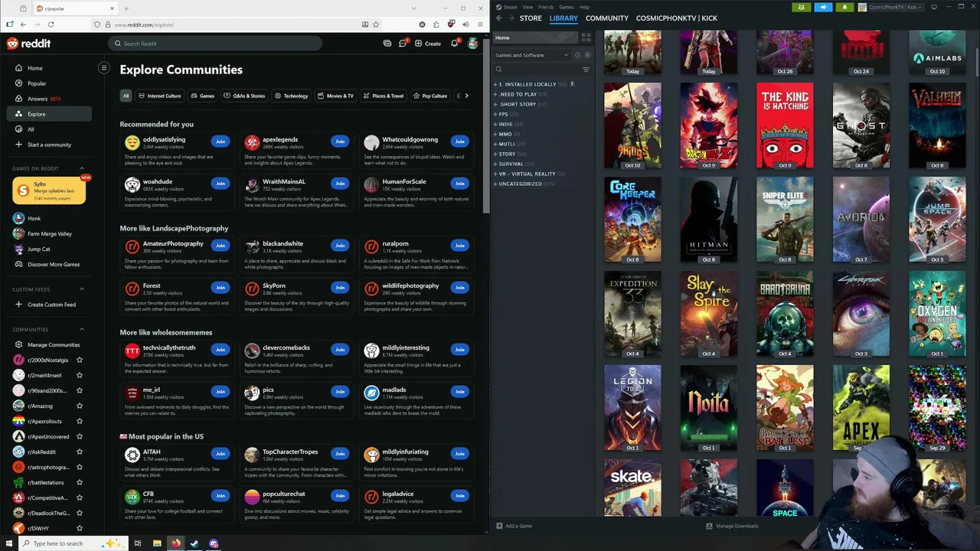This screenshot has height=551, width=980.
Task: Favorite r/battlestations with its star
Action: click(x=80, y=482)
